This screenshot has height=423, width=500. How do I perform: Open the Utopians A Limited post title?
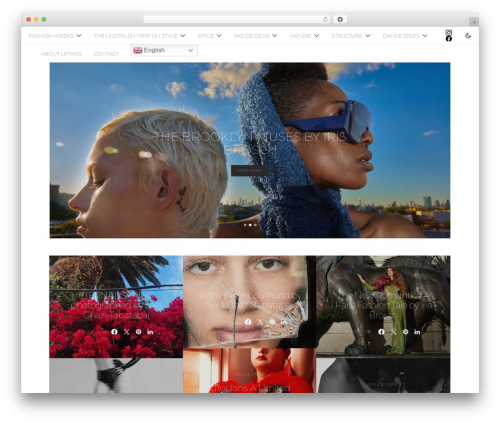(250, 388)
